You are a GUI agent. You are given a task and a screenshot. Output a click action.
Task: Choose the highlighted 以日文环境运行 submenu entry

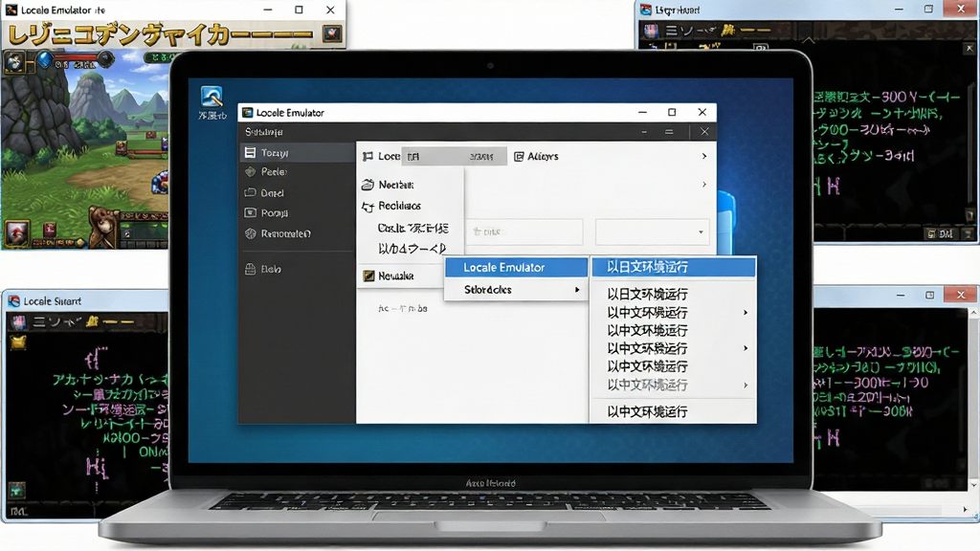[x=673, y=268]
